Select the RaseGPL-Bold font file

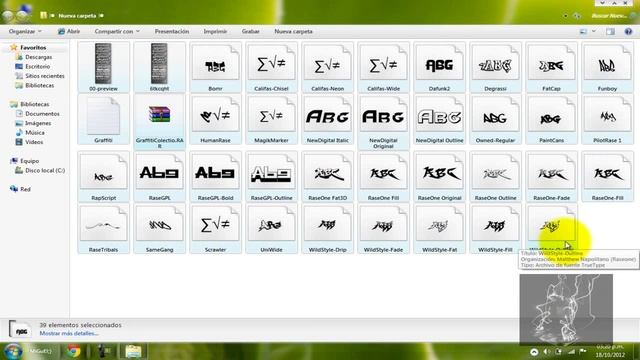point(215,176)
